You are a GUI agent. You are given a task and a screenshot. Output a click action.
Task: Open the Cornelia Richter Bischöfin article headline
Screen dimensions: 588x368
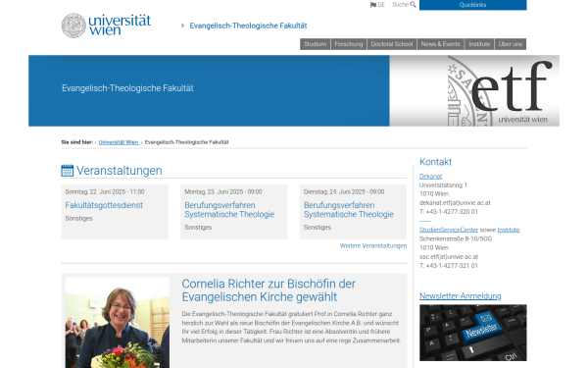[x=269, y=290]
